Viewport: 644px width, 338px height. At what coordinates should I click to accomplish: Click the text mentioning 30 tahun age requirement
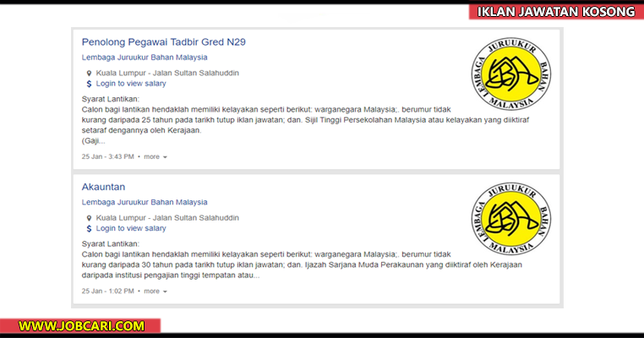(302, 264)
